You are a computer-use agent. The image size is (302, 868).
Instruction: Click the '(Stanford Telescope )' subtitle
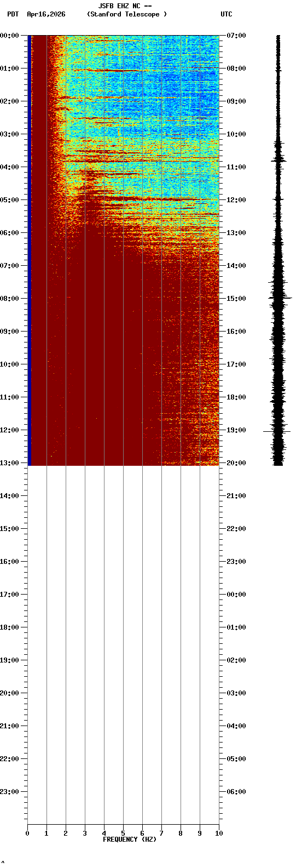point(127,14)
